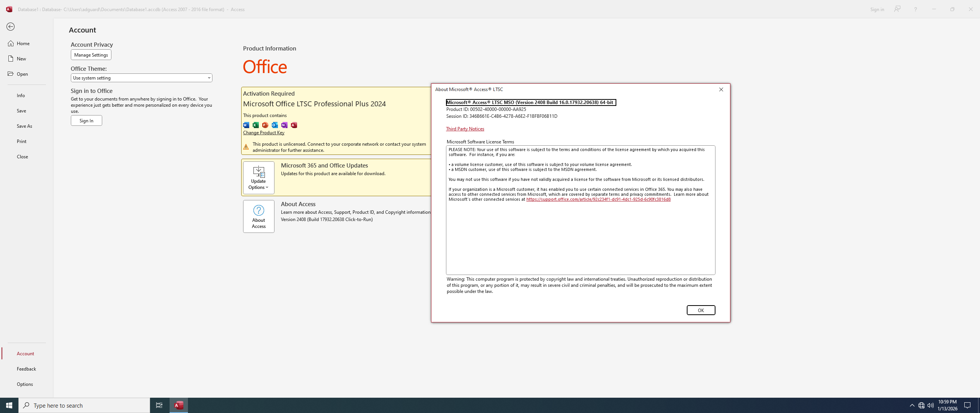The width and height of the screenshot is (980, 413).
Task: Click the Word app icon
Action: pos(246,125)
